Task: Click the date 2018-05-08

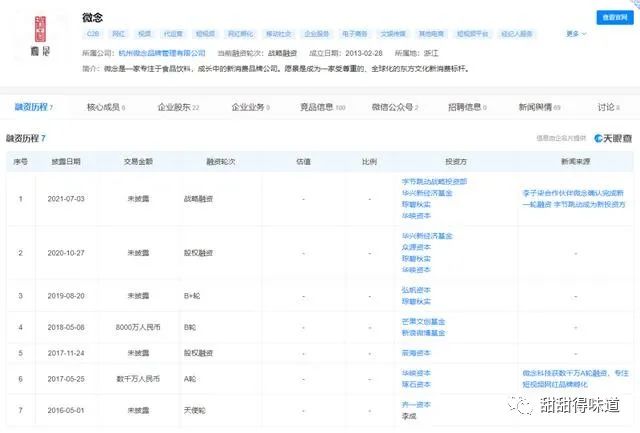Action: 66,327
